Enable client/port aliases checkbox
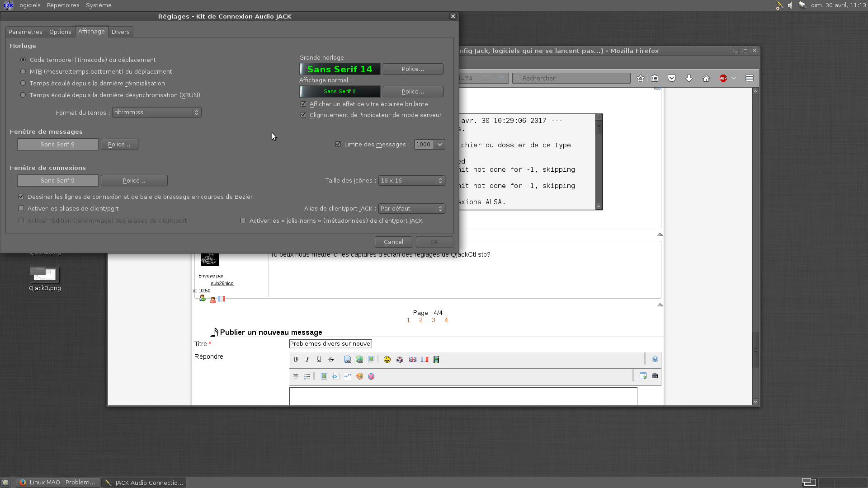This screenshot has width=868, height=488. (21, 209)
